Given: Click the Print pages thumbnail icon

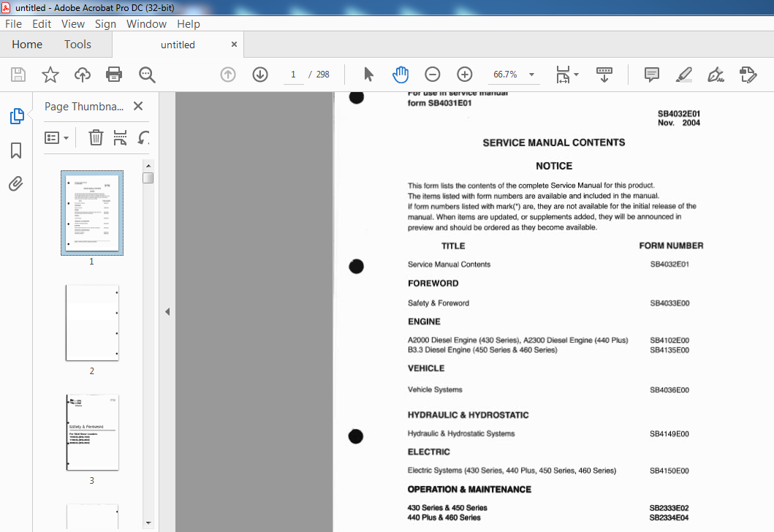Looking at the screenshot, I should pos(120,137).
